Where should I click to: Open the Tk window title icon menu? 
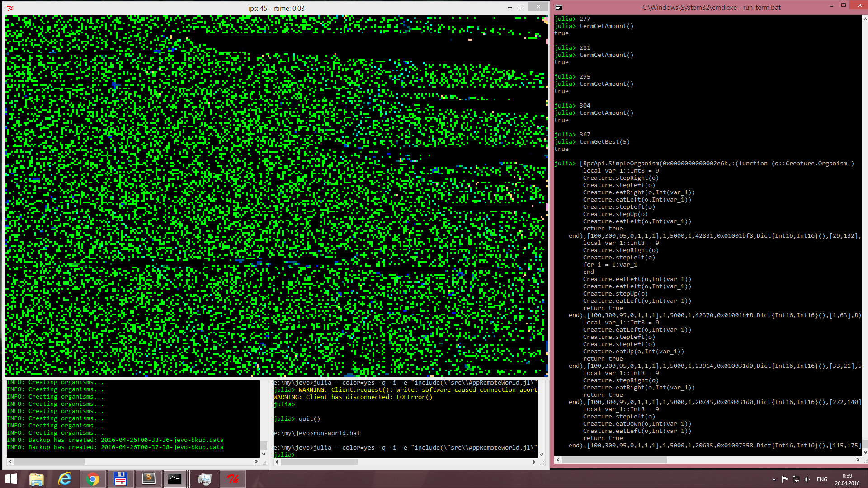[x=10, y=8]
